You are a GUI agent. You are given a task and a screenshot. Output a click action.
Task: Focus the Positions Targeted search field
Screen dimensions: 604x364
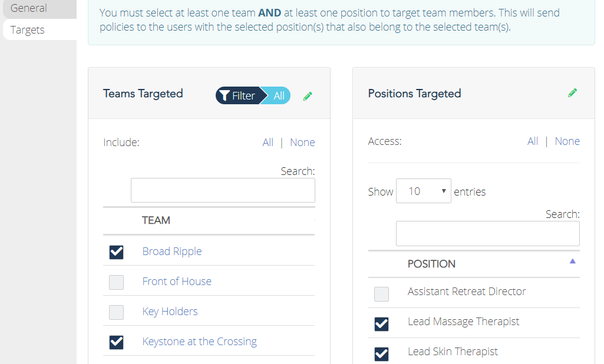tap(488, 233)
